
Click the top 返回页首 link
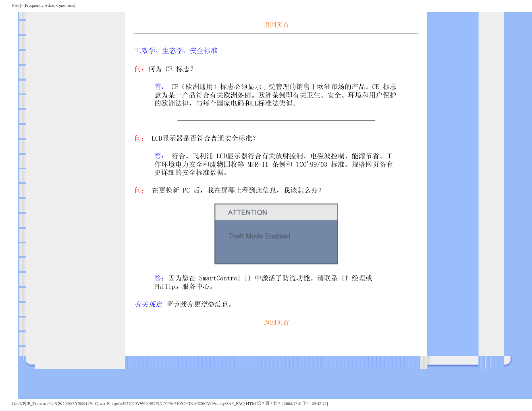pos(276,25)
